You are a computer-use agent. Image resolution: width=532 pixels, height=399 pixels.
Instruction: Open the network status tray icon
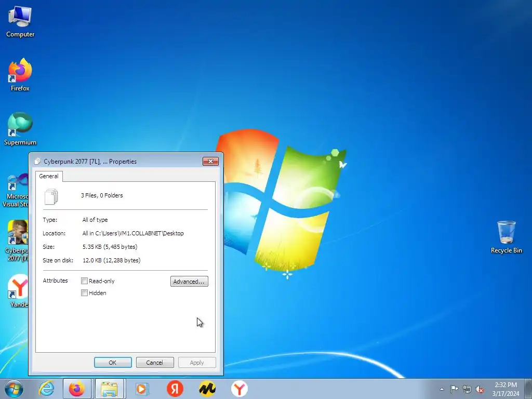pos(467,389)
